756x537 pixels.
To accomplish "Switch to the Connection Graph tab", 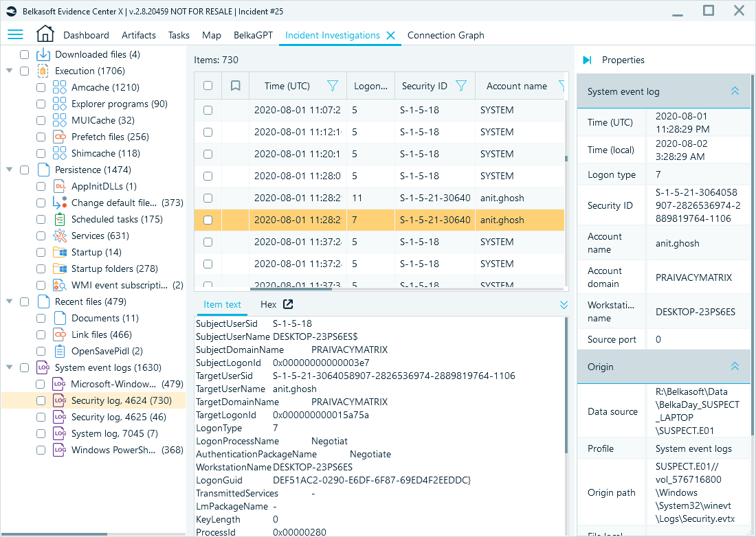I will (445, 35).
